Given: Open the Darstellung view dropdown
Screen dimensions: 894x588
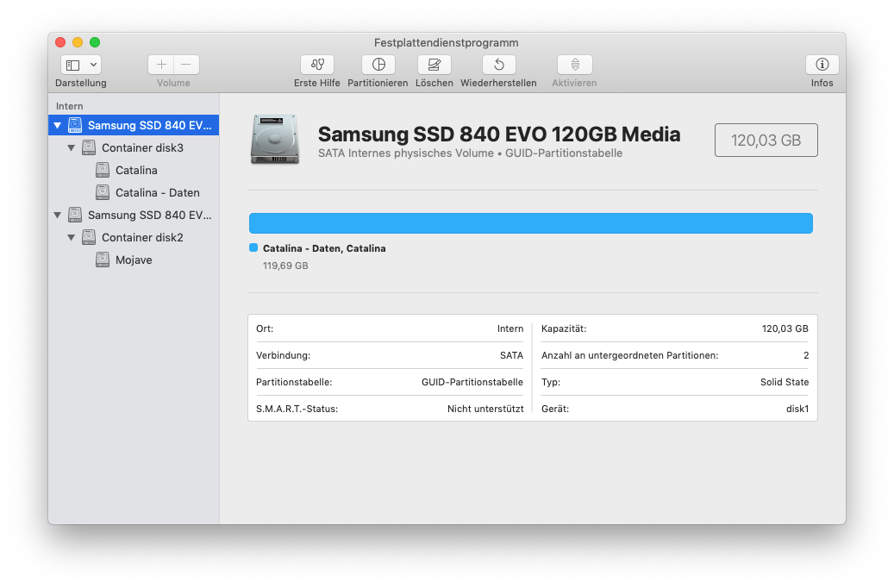Looking at the screenshot, I should pyautogui.click(x=80, y=65).
